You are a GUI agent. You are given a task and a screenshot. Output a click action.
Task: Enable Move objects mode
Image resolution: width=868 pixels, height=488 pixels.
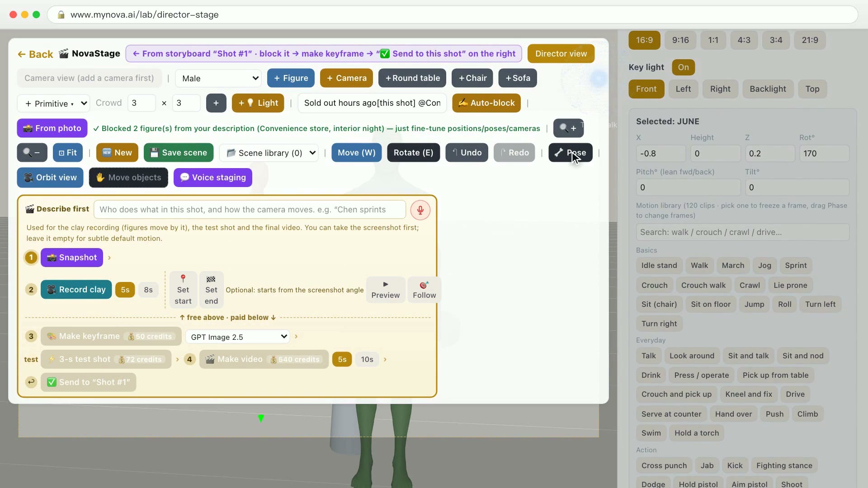(128, 178)
